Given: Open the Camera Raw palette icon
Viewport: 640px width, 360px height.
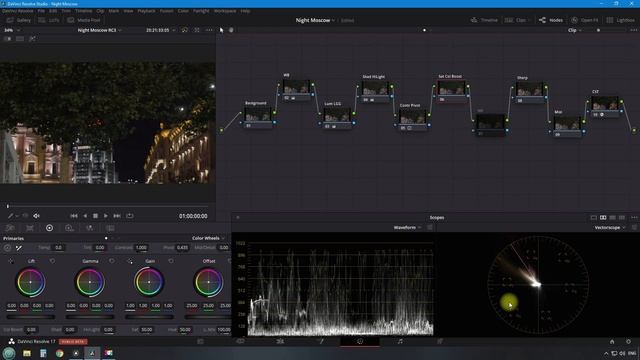Looking at the screenshot, I should (10, 228).
